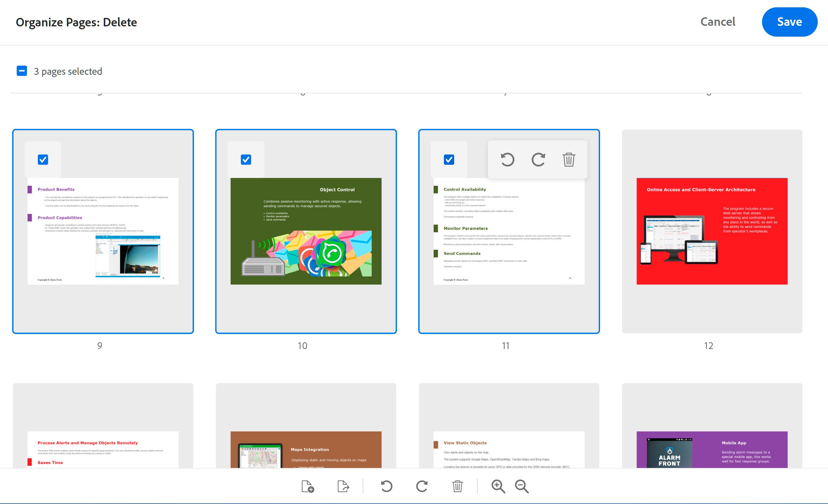Viewport: 828px width, 504px height.
Task: Delete page 11 with its trash icon
Action: (x=569, y=159)
